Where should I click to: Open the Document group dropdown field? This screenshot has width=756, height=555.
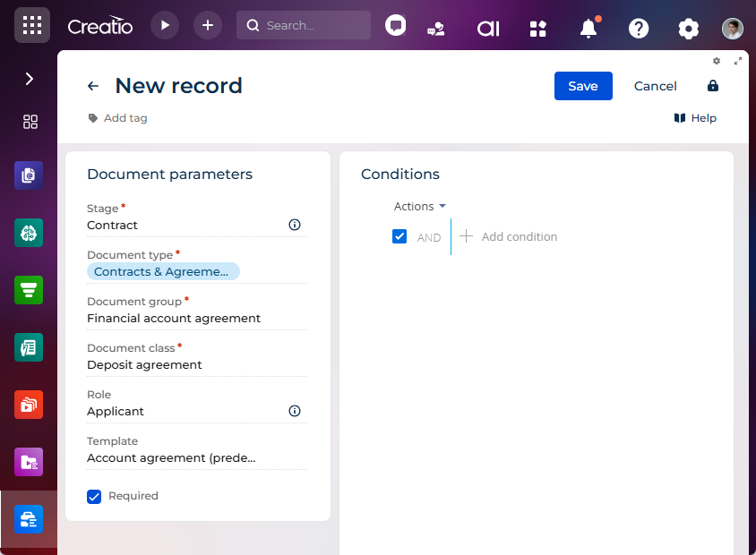point(197,318)
